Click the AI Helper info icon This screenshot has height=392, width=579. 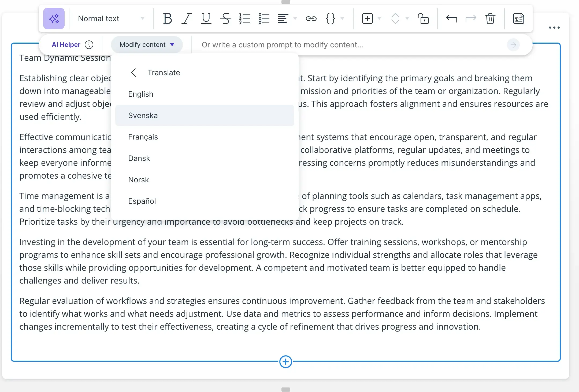click(89, 44)
